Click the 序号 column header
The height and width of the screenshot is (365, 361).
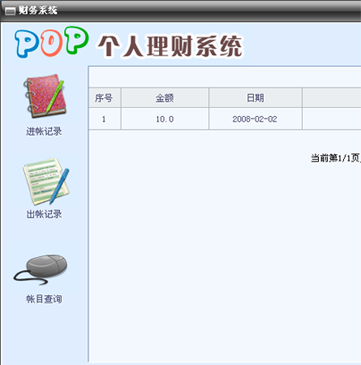[x=105, y=98]
